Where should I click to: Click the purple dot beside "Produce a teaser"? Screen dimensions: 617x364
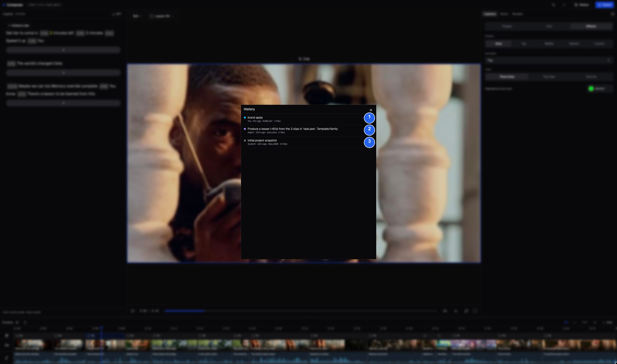[245, 129]
